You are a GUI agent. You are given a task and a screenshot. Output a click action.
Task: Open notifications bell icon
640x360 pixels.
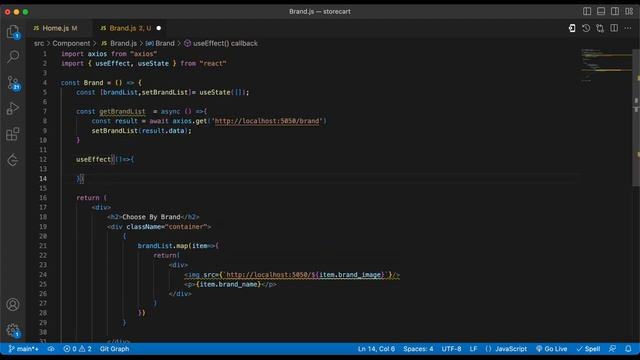(628, 349)
